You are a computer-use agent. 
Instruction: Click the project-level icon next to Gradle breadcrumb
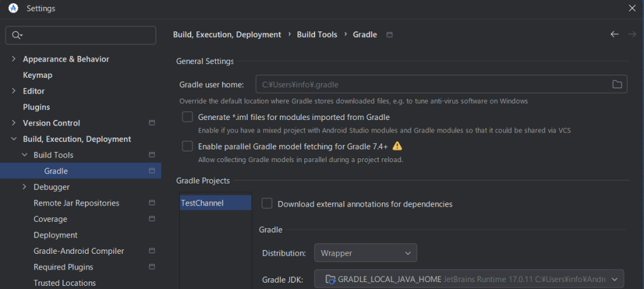389,35
